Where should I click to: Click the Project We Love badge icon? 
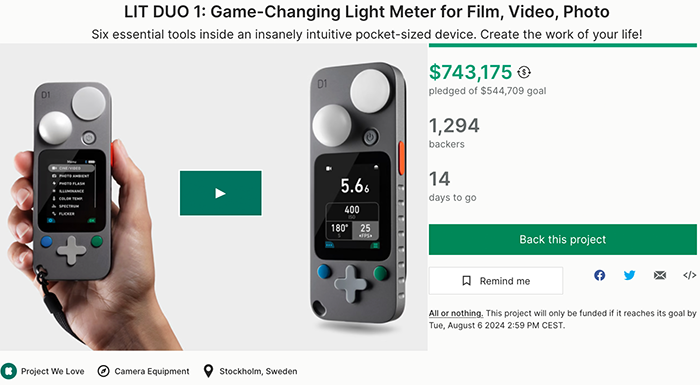[x=8, y=371]
